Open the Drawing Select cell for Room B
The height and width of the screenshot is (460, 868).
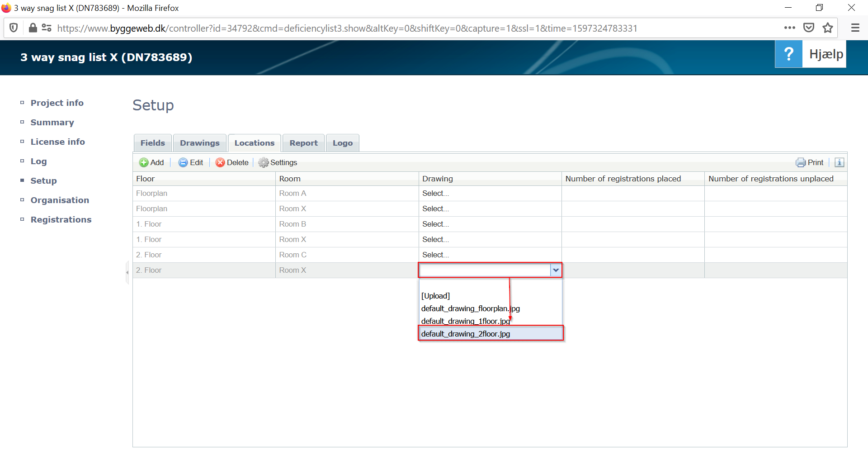pos(490,224)
